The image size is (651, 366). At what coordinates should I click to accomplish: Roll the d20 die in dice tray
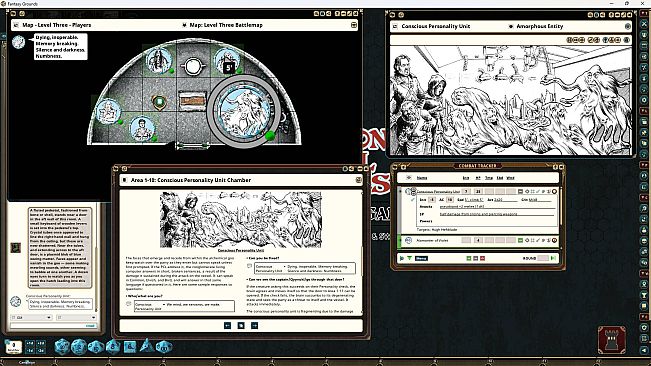[62, 346]
